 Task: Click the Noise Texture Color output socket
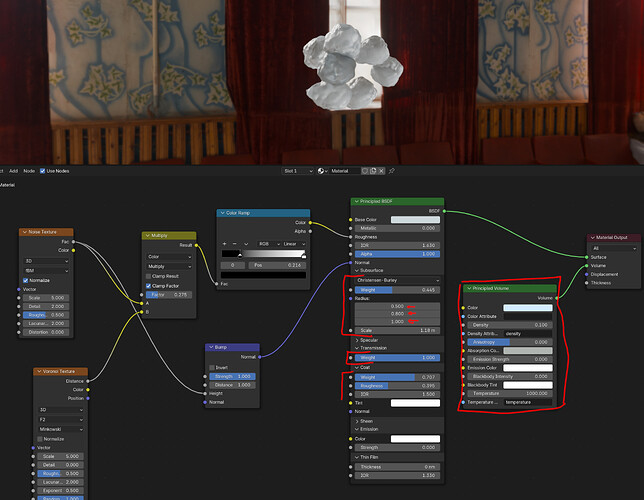point(73,250)
